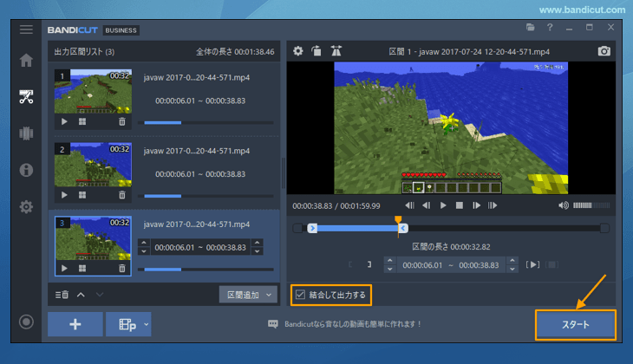Click the segment list scrollbar handle
Viewport: 633px width, 364px height.
(x=283, y=172)
